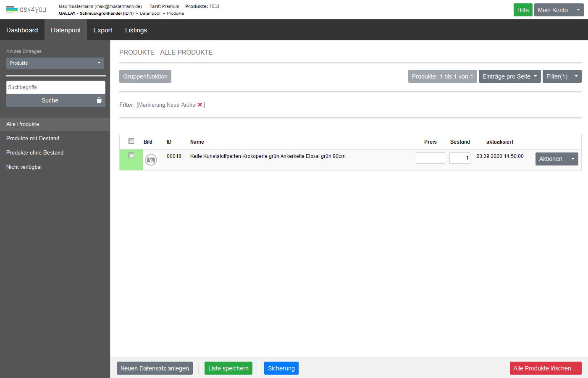Click the csv4you logo
The image size is (588, 378).
coord(26,9)
